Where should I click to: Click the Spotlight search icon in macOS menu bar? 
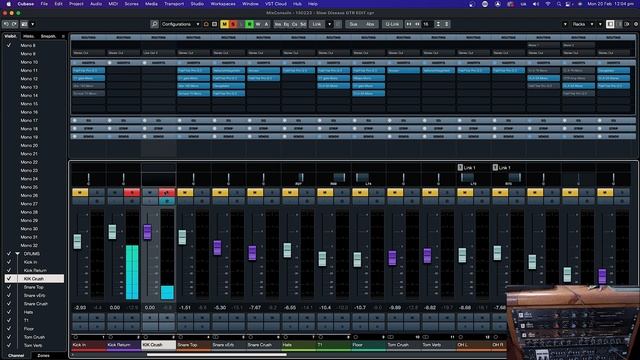(559, 4)
